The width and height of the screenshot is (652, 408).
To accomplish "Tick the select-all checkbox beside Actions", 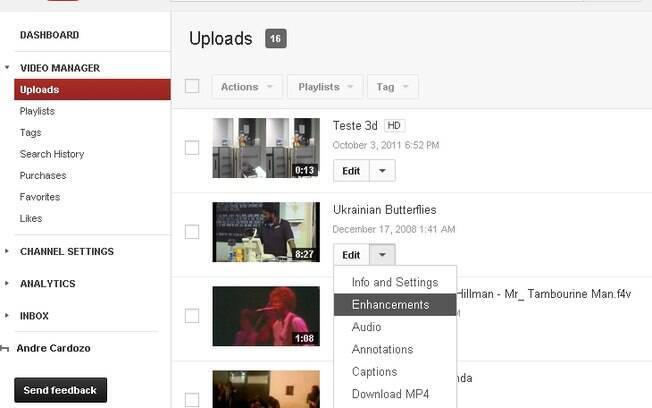I will 192,87.
